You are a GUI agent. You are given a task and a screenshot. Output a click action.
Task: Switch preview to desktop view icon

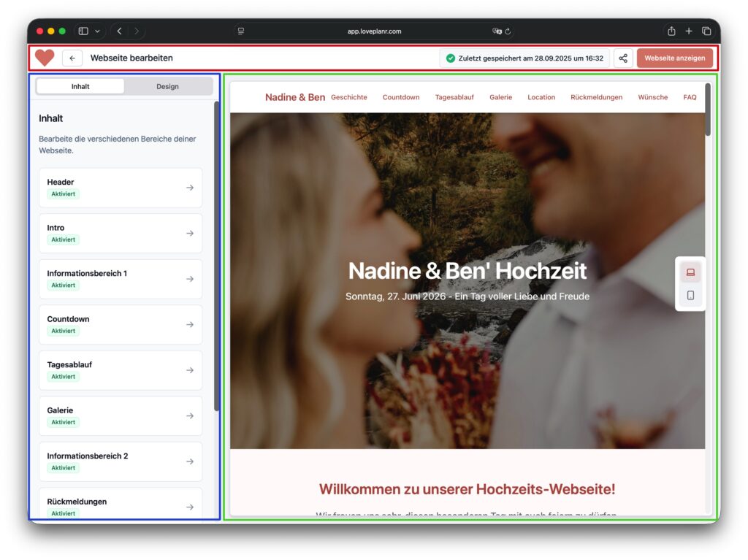tap(690, 272)
